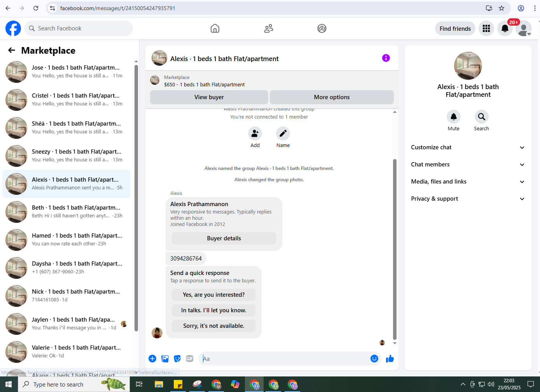Open the Valerie conversation in the list
The height and width of the screenshot is (392, 540).
66,352
